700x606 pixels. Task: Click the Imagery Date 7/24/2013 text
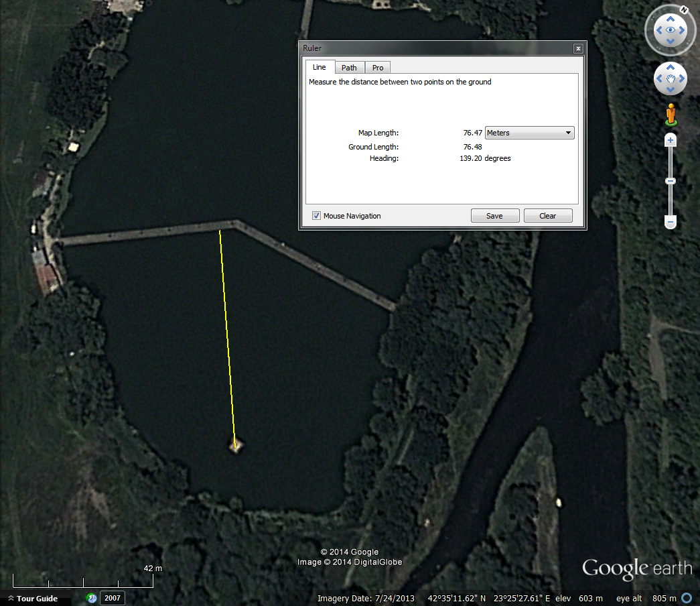pyautogui.click(x=366, y=599)
